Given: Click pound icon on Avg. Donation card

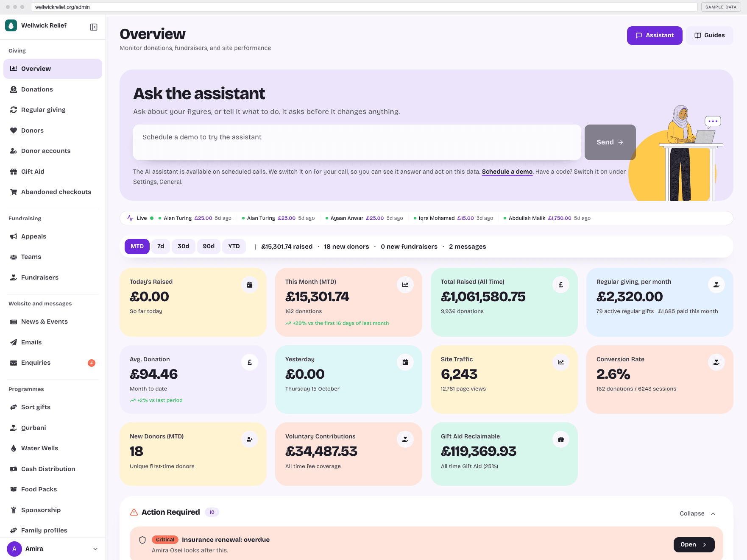Looking at the screenshot, I should coord(250,362).
